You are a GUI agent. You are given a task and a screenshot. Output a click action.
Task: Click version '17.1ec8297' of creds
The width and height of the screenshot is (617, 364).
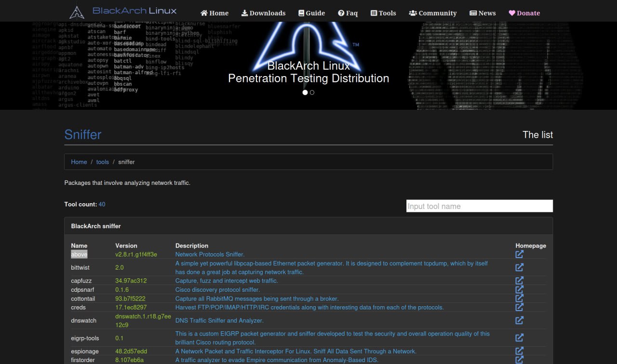[x=131, y=307]
